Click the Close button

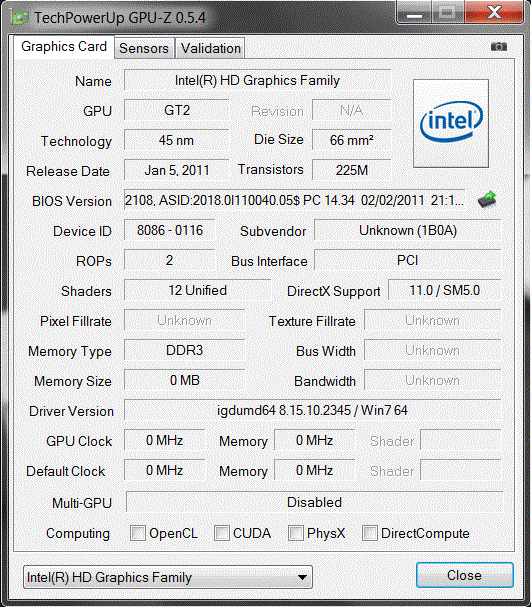click(x=464, y=575)
